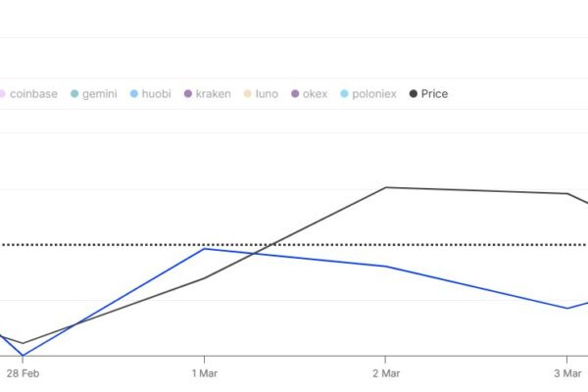Show the gemini series label

100,94
